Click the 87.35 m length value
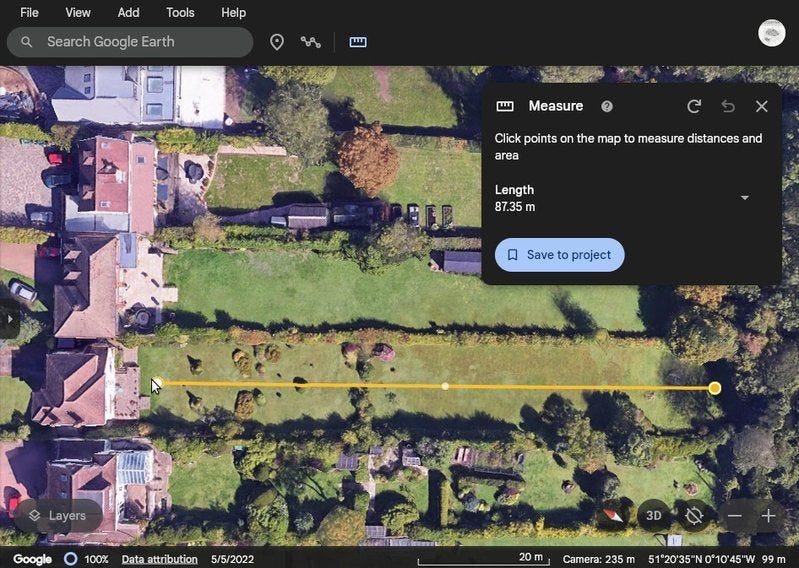Screen dimensions: 799x568 [x=515, y=207]
